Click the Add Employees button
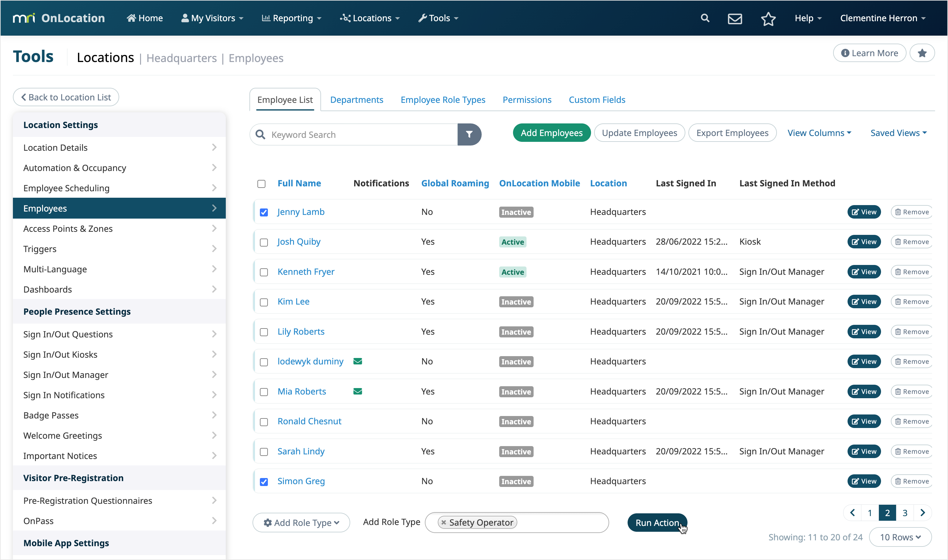Image resolution: width=948 pixels, height=560 pixels. click(x=551, y=132)
